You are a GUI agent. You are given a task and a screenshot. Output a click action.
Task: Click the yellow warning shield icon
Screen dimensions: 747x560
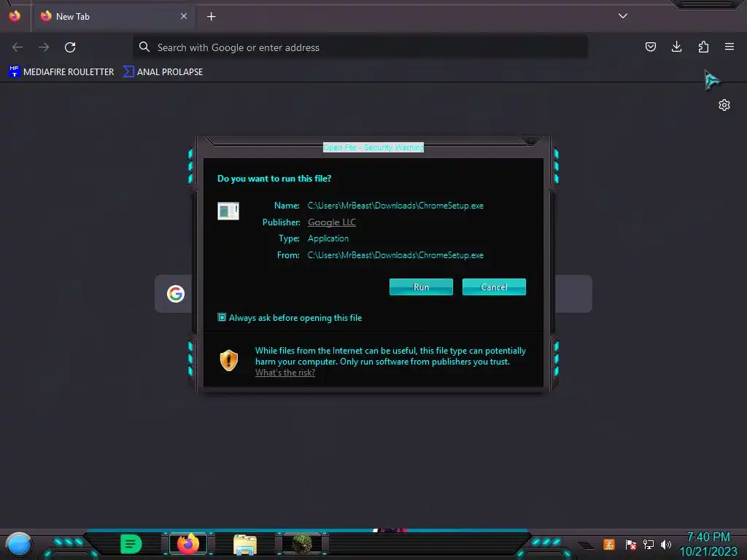pos(228,360)
